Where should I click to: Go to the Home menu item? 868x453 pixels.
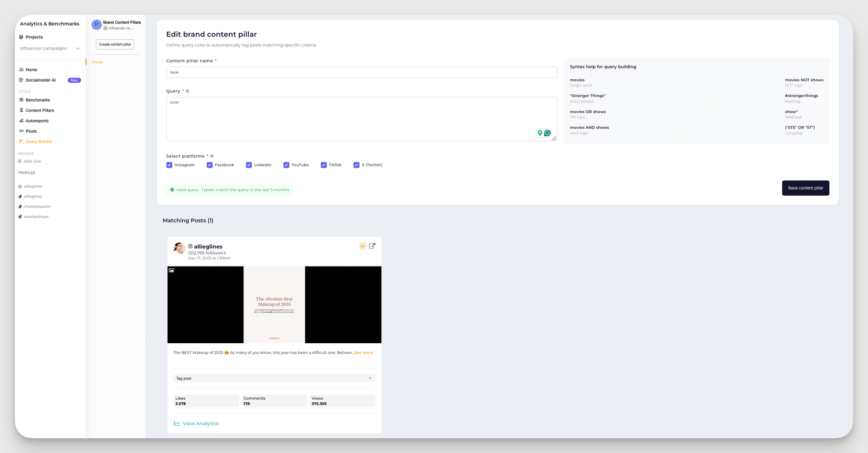[31, 69]
